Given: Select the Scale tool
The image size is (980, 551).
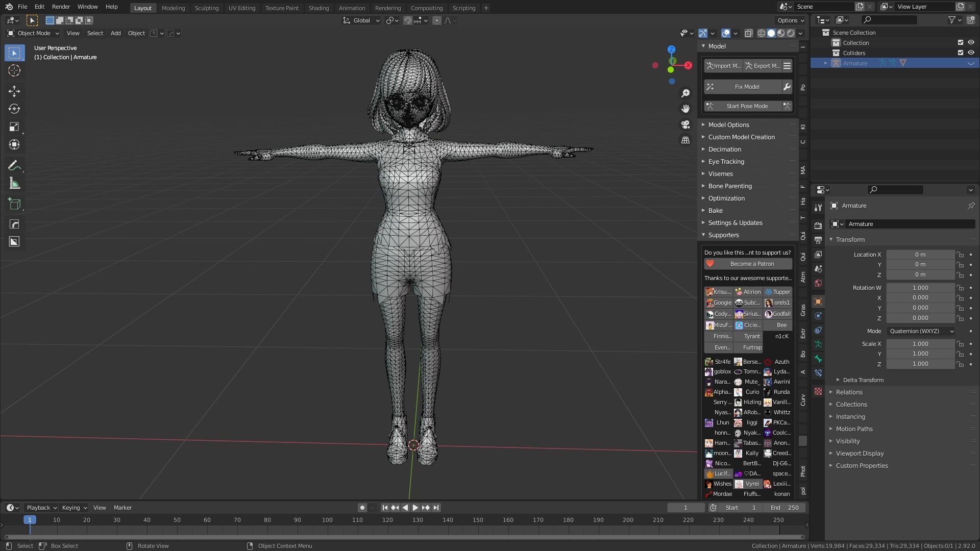Looking at the screenshot, I should point(14,127).
